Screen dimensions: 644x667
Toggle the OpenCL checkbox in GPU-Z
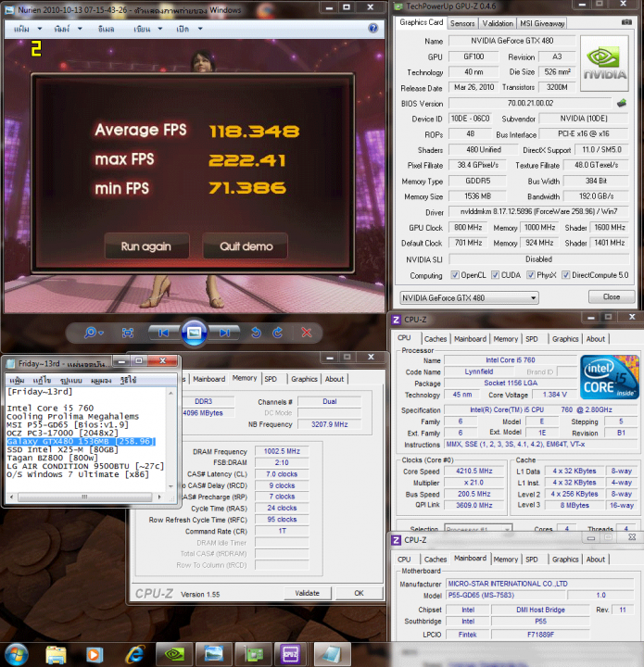point(455,275)
